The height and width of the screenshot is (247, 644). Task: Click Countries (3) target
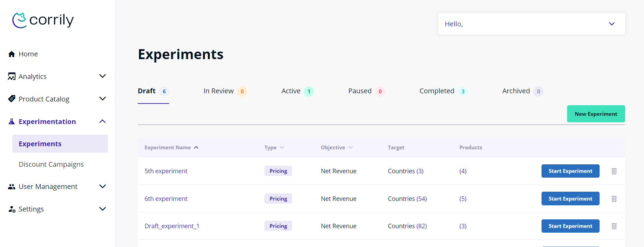point(406,171)
